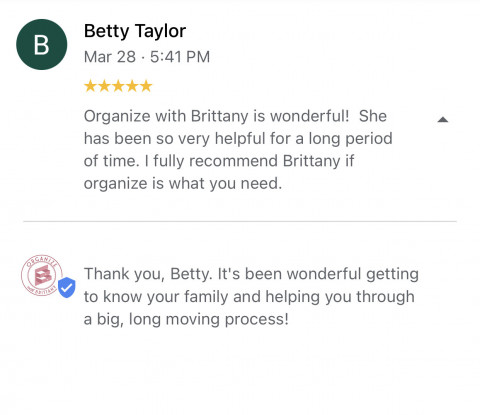Image resolution: width=480 pixels, height=415 pixels.
Task: Click the fifth yellow rating star
Action: pyautogui.click(x=146, y=86)
